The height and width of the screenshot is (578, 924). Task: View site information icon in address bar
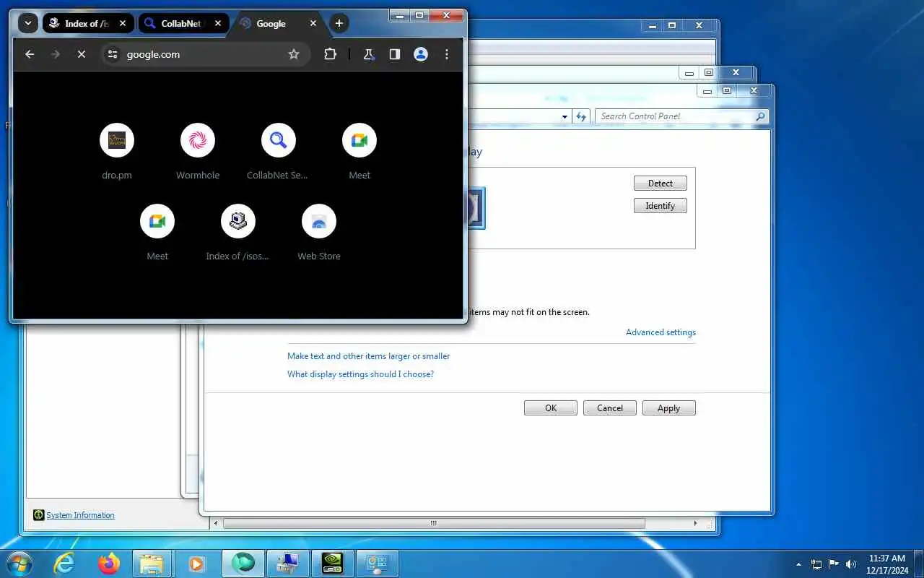tap(112, 54)
